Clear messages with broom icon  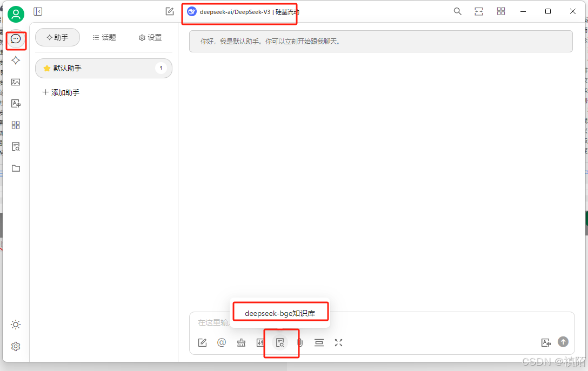pyautogui.click(x=241, y=342)
